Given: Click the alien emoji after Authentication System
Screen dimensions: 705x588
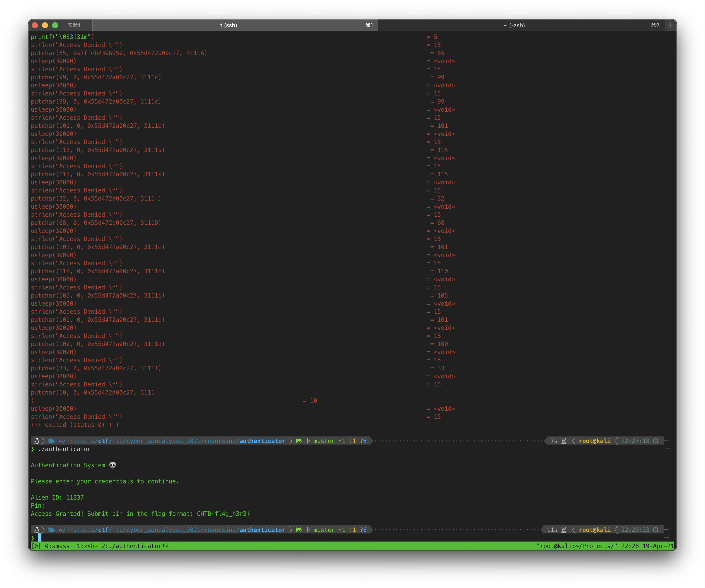Looking at the screenshot, I should tap(113, 465).
